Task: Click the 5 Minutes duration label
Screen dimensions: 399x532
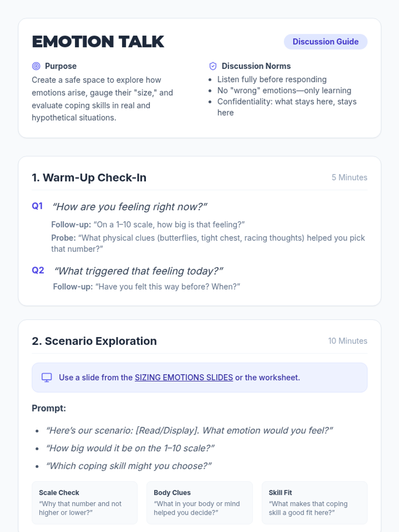Action: point(349,178)
